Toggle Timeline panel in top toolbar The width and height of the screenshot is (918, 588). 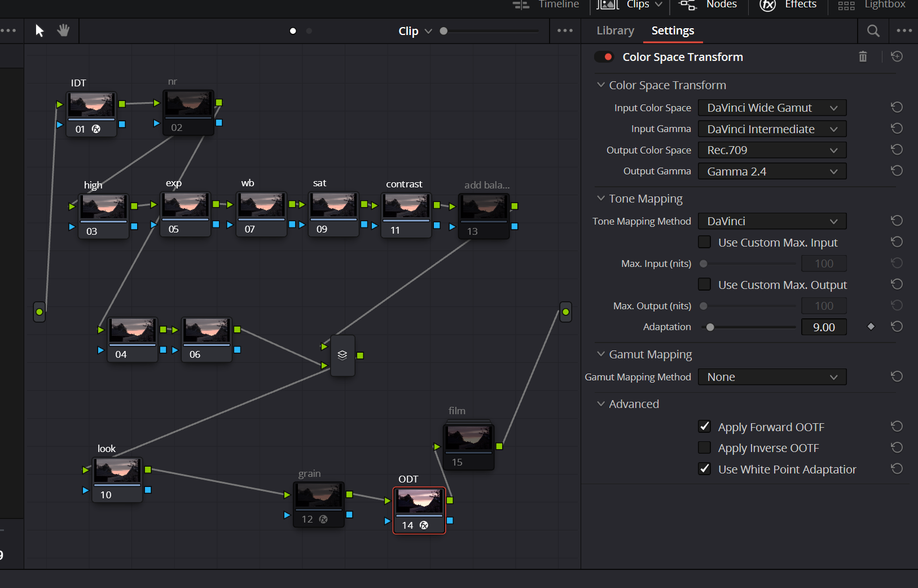(x=546, y=5)
